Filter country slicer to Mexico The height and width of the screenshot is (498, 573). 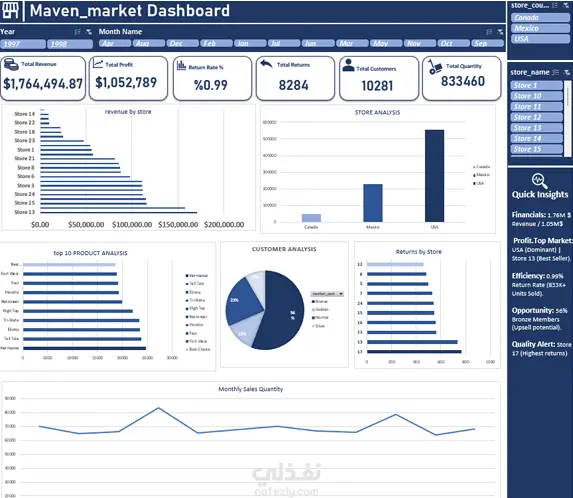coord(540,28)
